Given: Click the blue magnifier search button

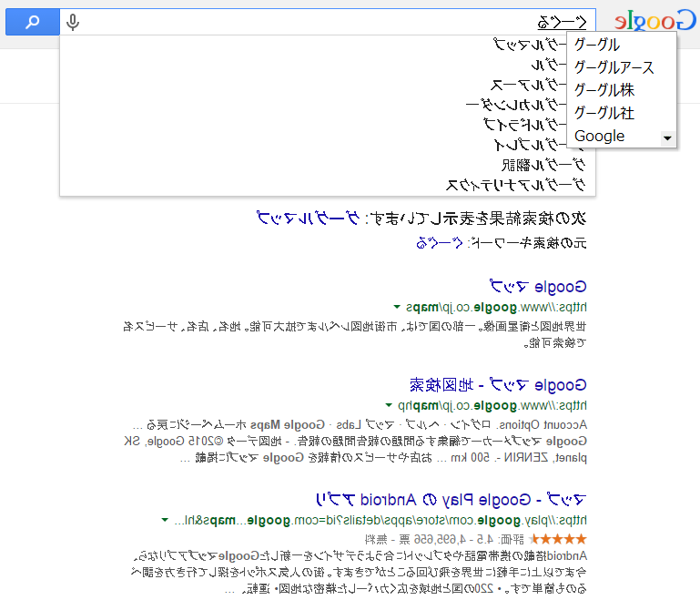Looking at the screenshot, I should point(33,22).
